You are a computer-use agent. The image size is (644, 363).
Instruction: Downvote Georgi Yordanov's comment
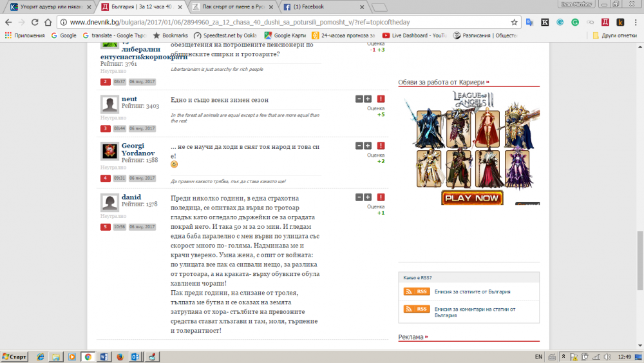click(x=359, y=146)
